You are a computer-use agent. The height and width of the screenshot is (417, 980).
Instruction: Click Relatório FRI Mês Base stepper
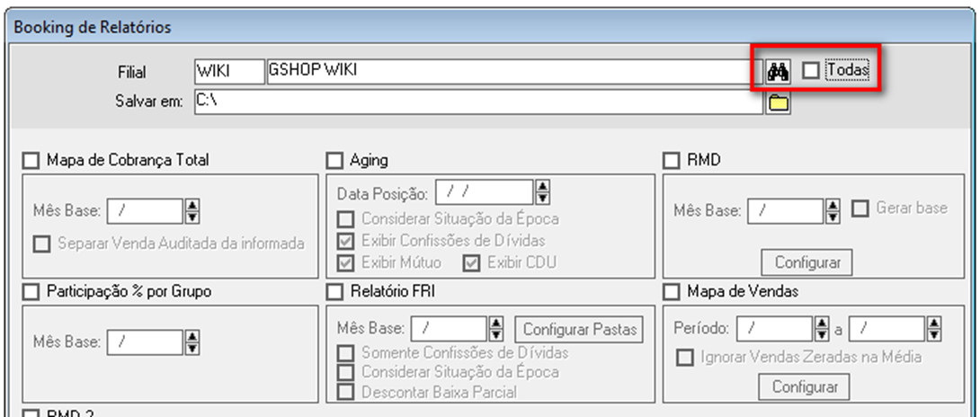[x=496, y=329]
